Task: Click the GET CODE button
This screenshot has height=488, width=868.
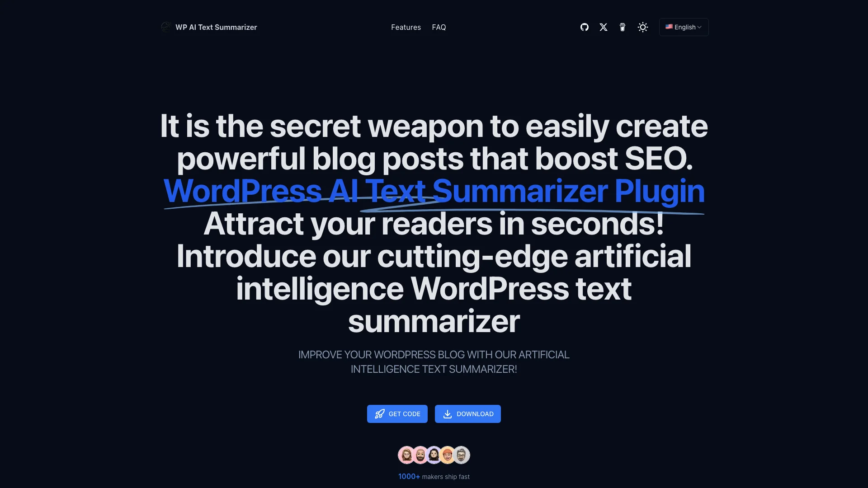Action: 397,413
